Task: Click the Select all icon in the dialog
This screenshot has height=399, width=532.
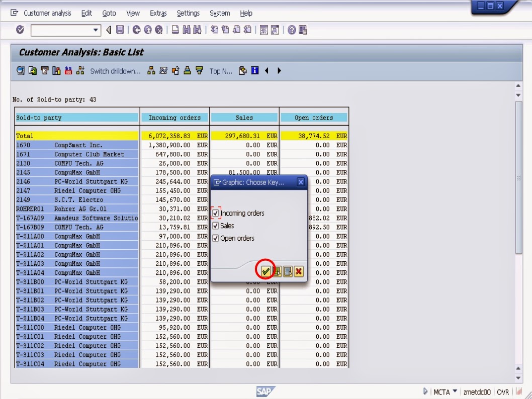Action: [x=277, y=271]
